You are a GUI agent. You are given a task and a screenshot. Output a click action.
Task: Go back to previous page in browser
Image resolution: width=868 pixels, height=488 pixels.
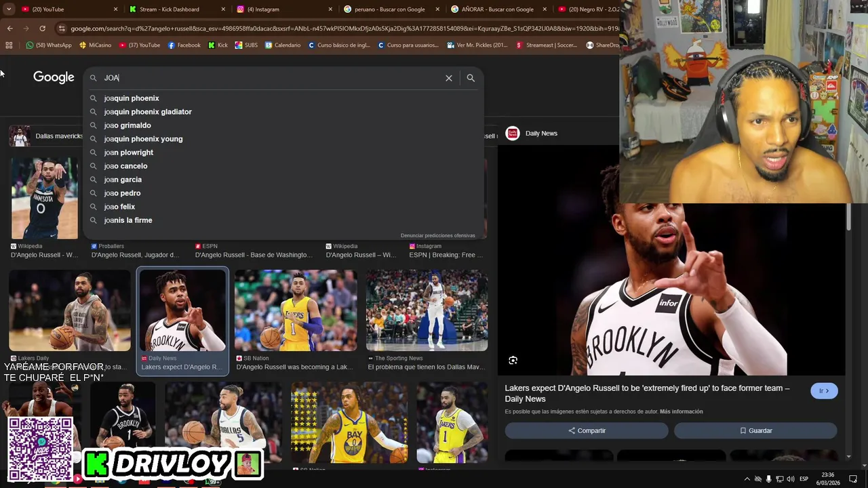pyautogui.click(x=9, y=28)
